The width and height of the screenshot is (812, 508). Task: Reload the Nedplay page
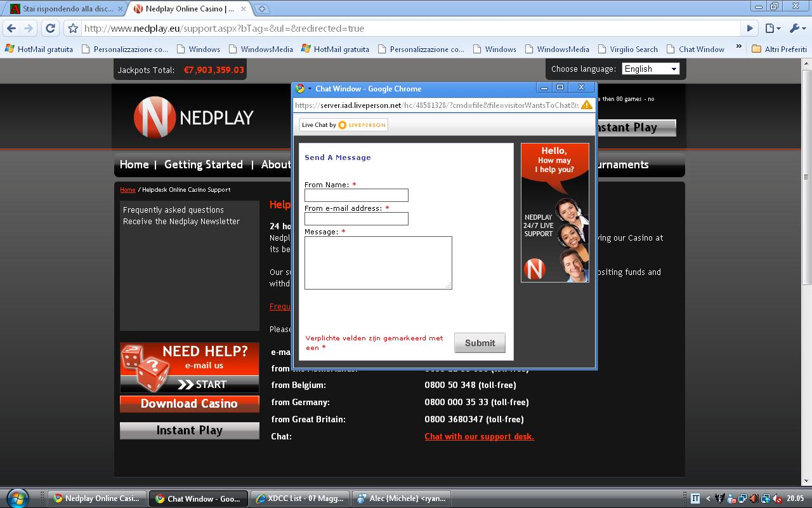[x=51, y=28]
